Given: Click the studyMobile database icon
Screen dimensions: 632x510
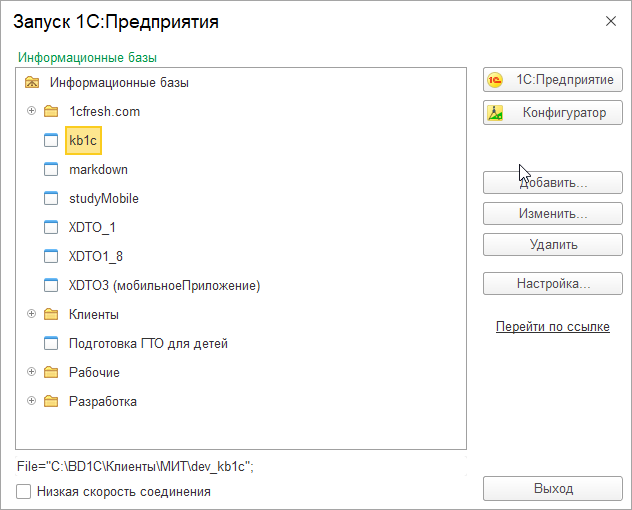Looking at the screenshot, I should tap(51, 199).
